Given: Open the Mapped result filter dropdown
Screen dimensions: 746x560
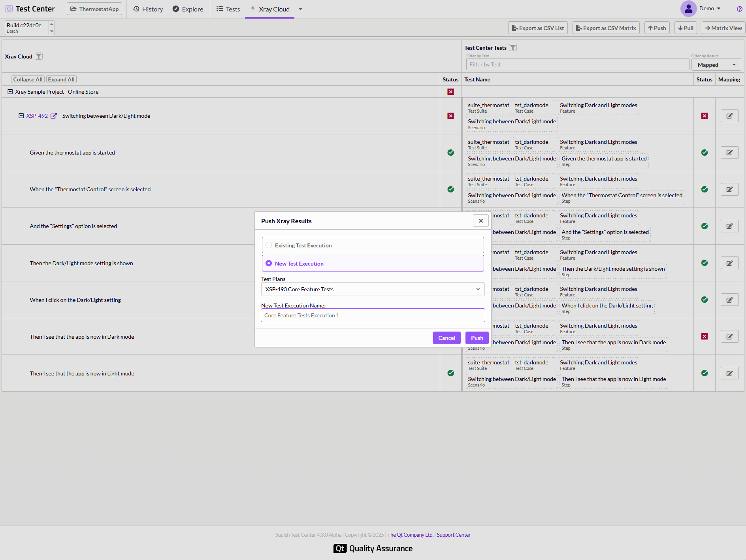Looking at the screenshot, I should (716, 64).
